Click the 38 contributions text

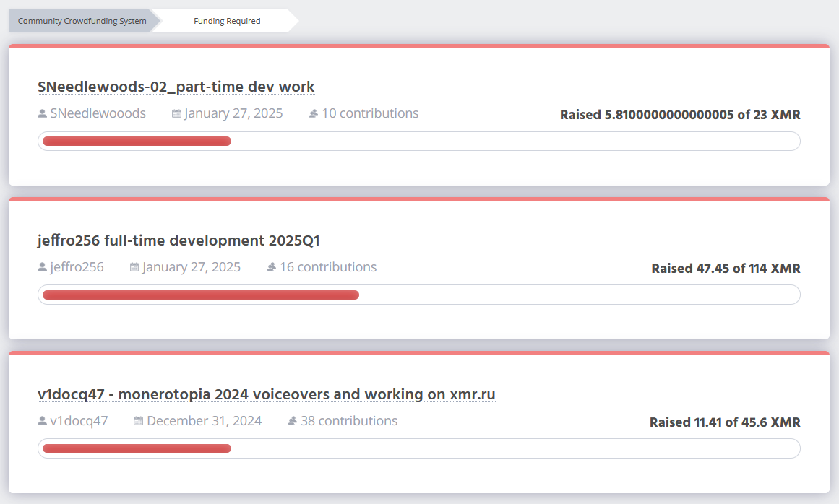click(x=349, y=421)
